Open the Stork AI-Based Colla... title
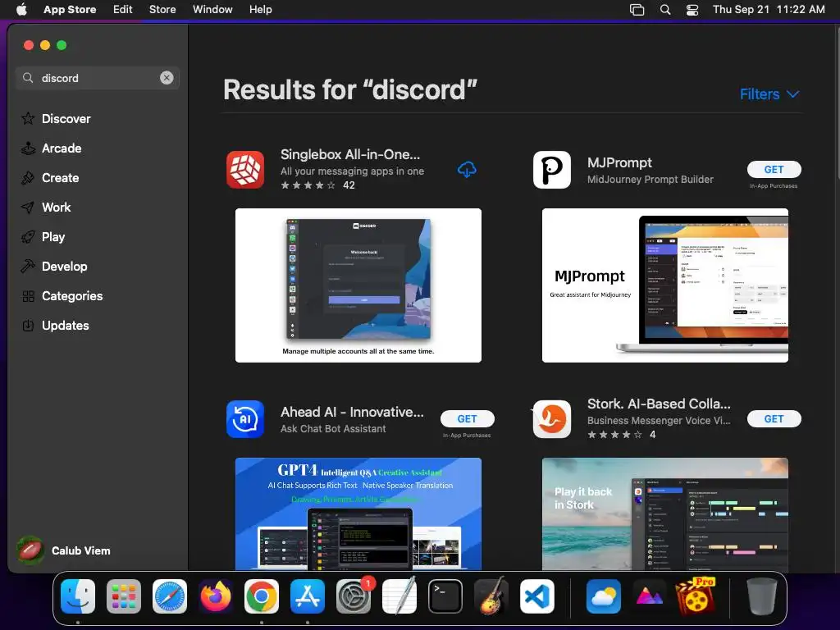The height and width of the screenshot is (630, 840). (659, 404)
